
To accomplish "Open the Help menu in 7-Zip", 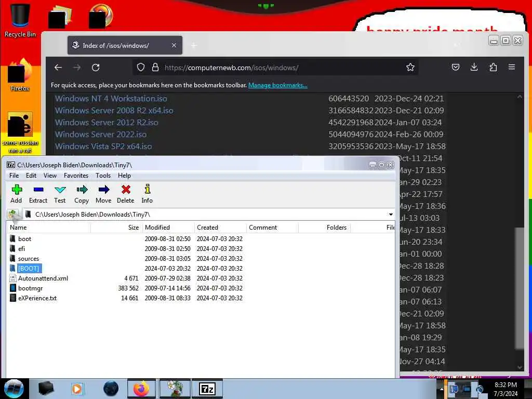I will click(x=124, y=176).
